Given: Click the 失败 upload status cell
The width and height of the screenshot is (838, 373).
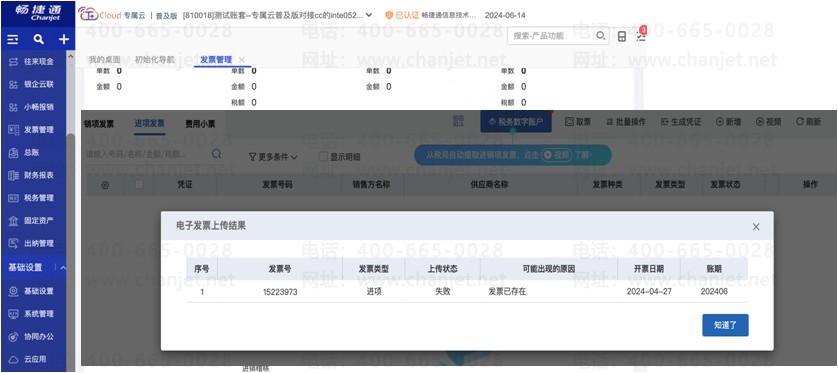Looking at the screenshot, I should coord(443,292).
